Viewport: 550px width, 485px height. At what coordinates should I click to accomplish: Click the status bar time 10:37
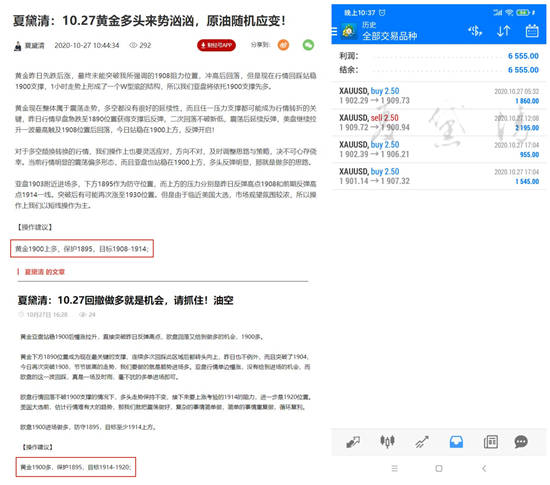click(360, 13)
